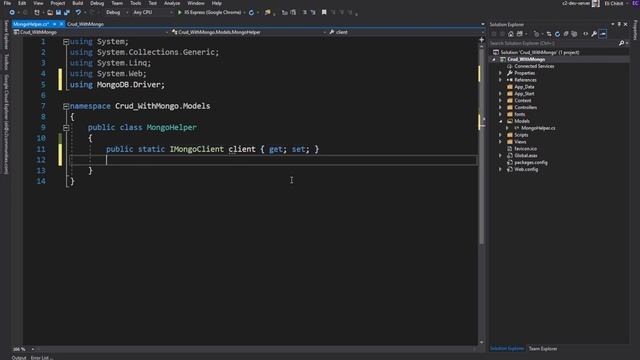
Task: Open the Team menu
Action: pos(117,3)
